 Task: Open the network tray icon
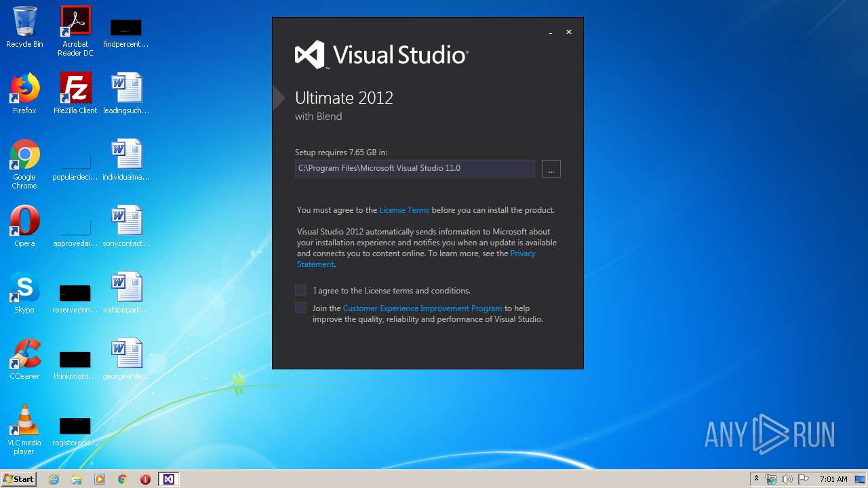[x=771, y=479]
